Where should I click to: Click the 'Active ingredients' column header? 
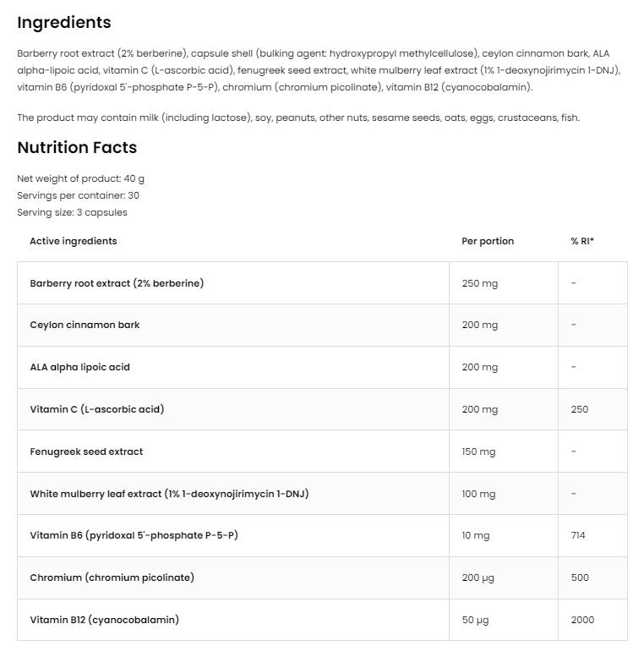coord(74,241)
